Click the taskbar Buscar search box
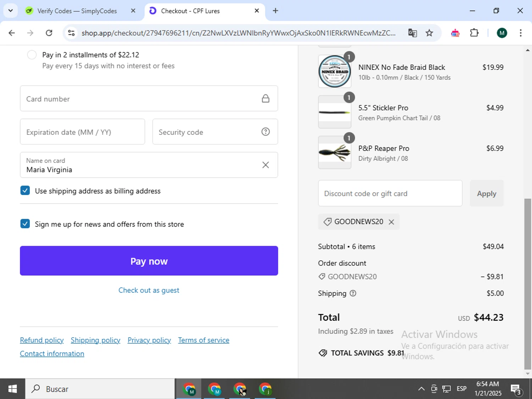The width and height of the screenshot is (532, 399). tap(100, 389)
